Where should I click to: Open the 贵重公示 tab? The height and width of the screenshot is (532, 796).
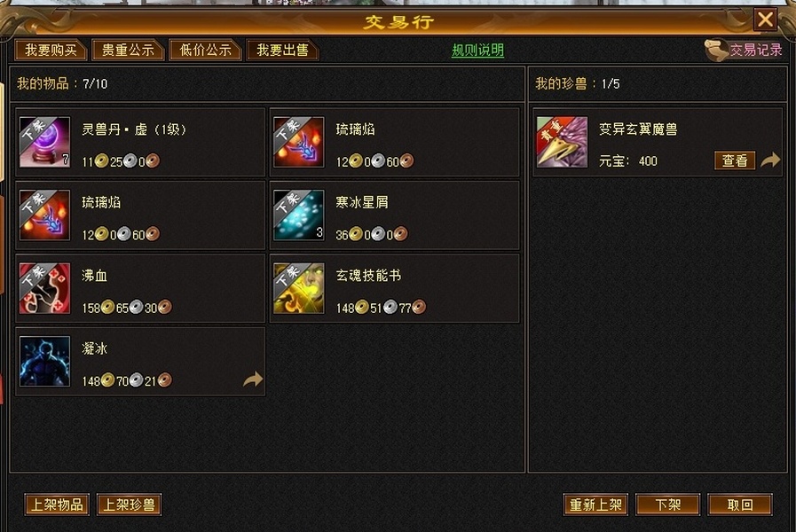pos(128,51)
